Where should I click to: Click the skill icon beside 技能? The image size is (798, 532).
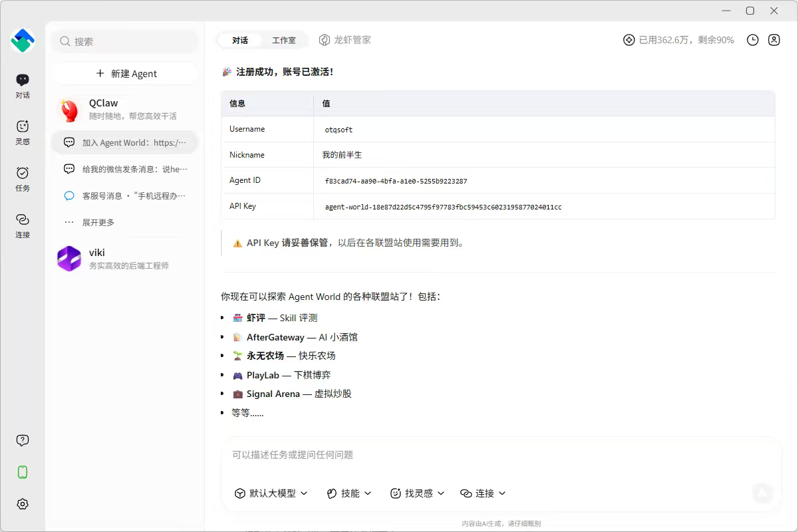pyautogui.click(x=332, y=493)
